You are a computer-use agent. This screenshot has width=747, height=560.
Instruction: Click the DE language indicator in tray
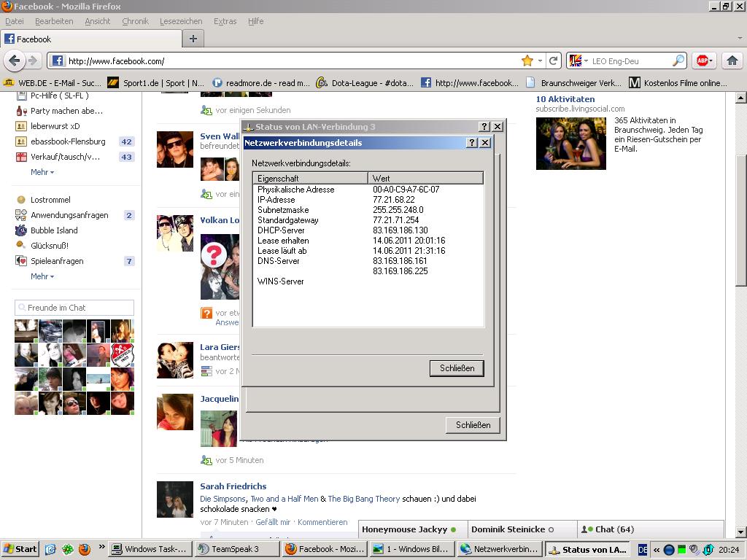click(x=643, y=550)
